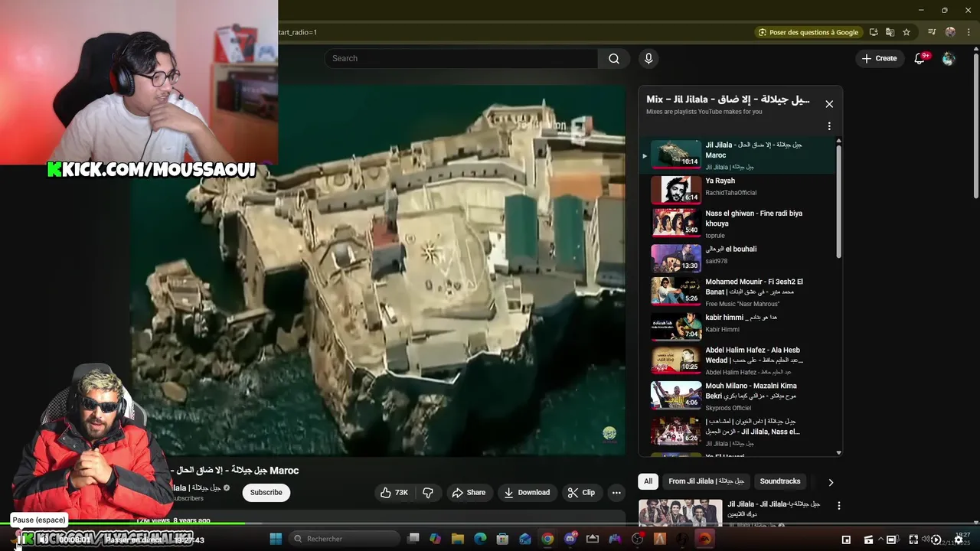Open Copilot from the taskbar
The height and width of the screenshot is (551, 980).
coord(436,539)
